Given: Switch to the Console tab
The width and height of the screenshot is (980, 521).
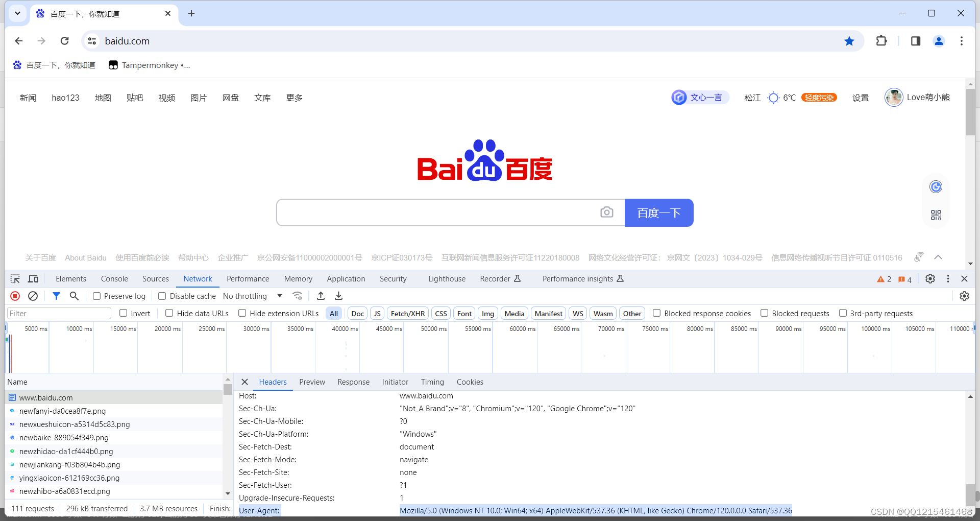Looking at the screenshot, I should pos(114,279).
